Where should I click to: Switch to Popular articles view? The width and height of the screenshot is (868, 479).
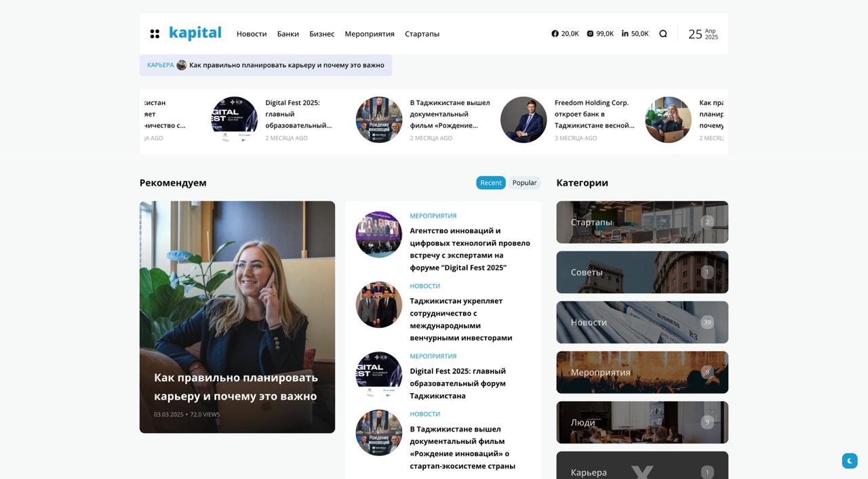(x=524, y=182)
